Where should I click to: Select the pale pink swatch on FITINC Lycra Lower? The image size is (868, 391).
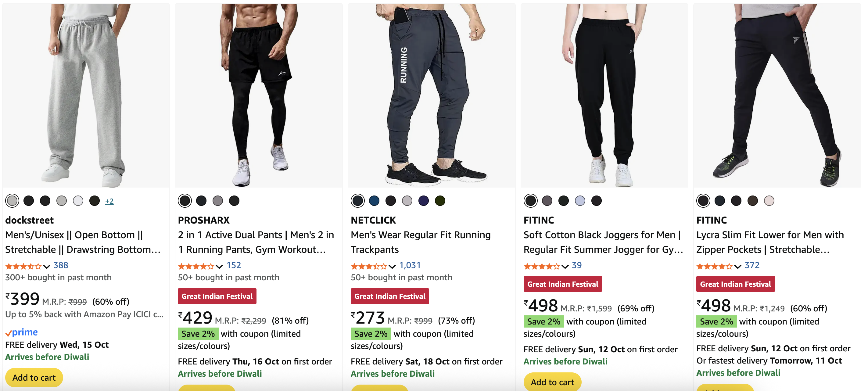coord(769,201)
